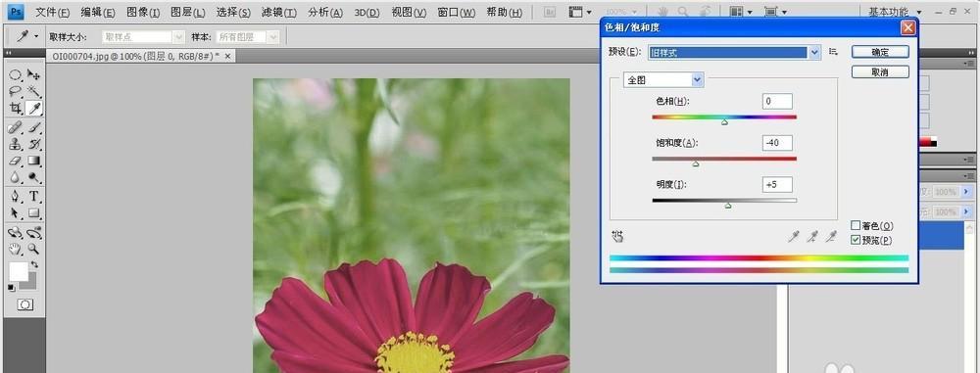Open the 编辑(E) menu

click(x=97, y=12)
